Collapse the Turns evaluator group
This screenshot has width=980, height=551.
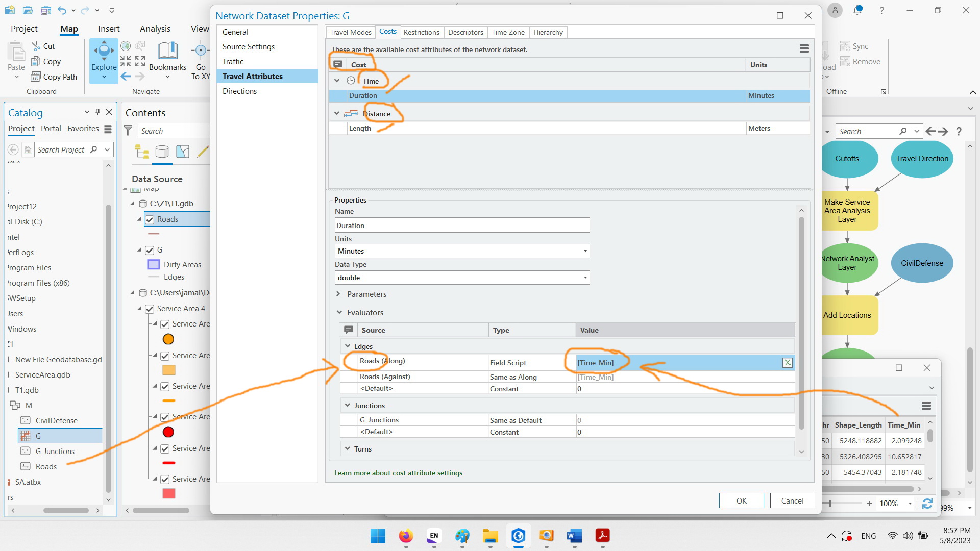coord(348,448)
